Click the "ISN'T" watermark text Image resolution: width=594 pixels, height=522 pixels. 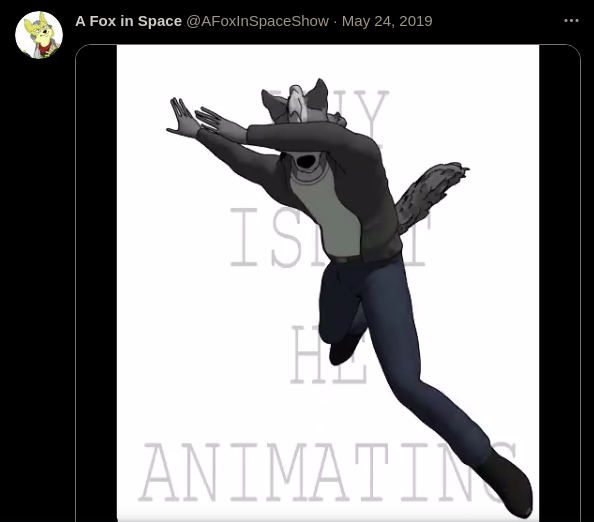tap(330, 237)
